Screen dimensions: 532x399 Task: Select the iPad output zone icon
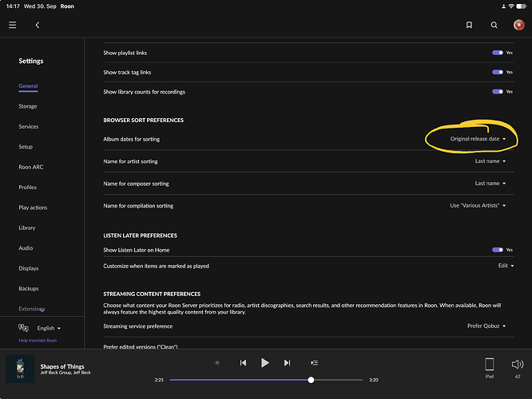click(489, 365)
